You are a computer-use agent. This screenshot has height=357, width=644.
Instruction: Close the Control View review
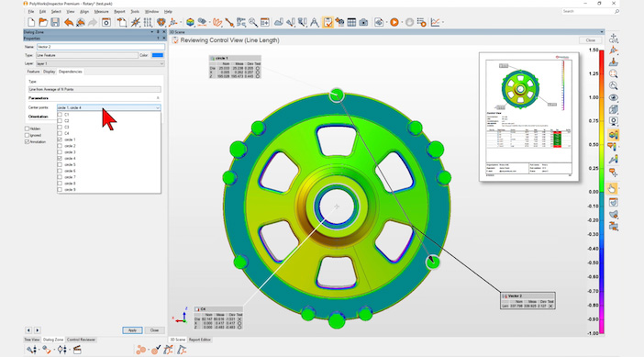click(591, 40)
